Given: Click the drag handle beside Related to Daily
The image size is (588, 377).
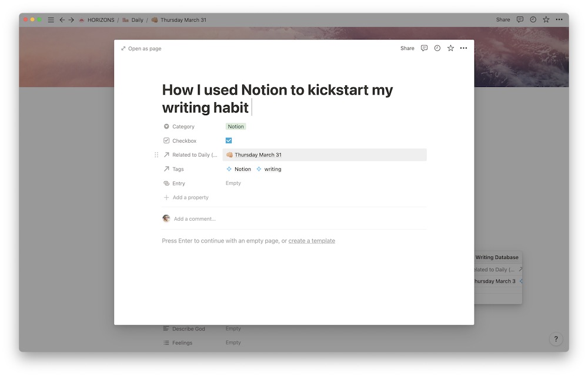Looking at the screenshot, I should point(156,154).
